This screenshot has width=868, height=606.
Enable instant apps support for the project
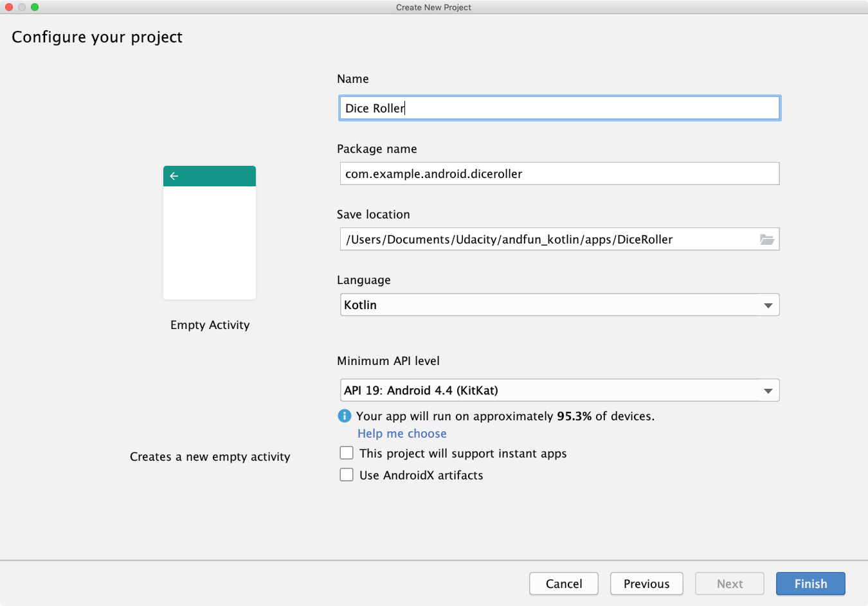click(x=347, y=452)
